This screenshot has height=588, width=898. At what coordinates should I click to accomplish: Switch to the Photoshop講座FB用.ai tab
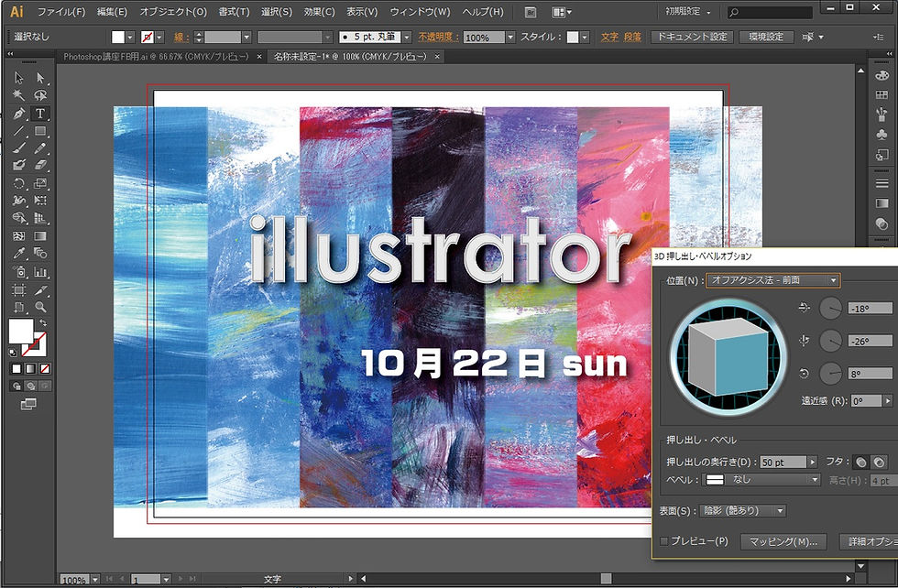click(157, 57)
